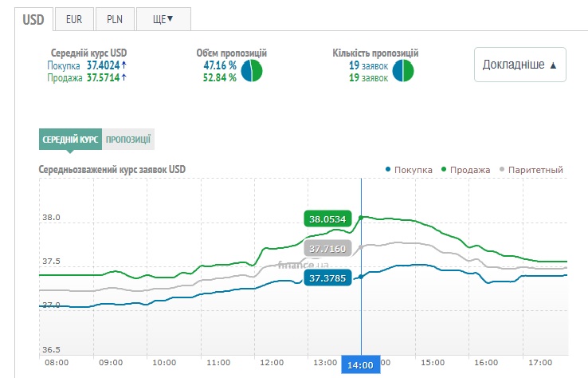Click the green 38.0534 sell value tooltip
This screenshot has height=378, width=588.
coord(327,219)
